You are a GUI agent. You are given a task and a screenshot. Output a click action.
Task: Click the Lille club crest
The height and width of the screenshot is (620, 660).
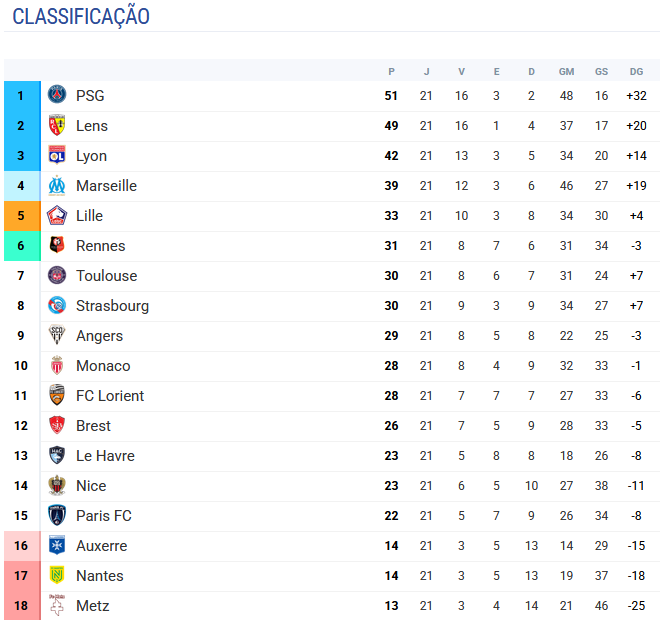coord(57,216)
